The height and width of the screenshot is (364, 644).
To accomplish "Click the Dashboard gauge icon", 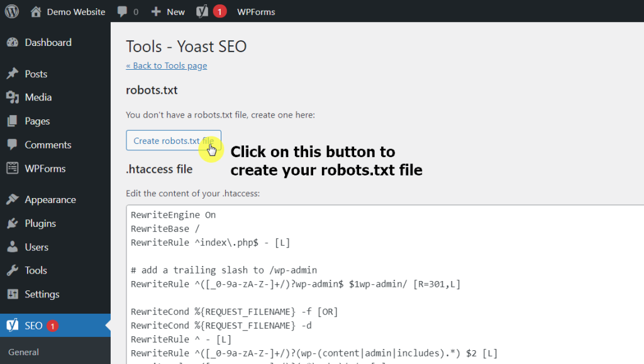I will [x=12, y=43].
